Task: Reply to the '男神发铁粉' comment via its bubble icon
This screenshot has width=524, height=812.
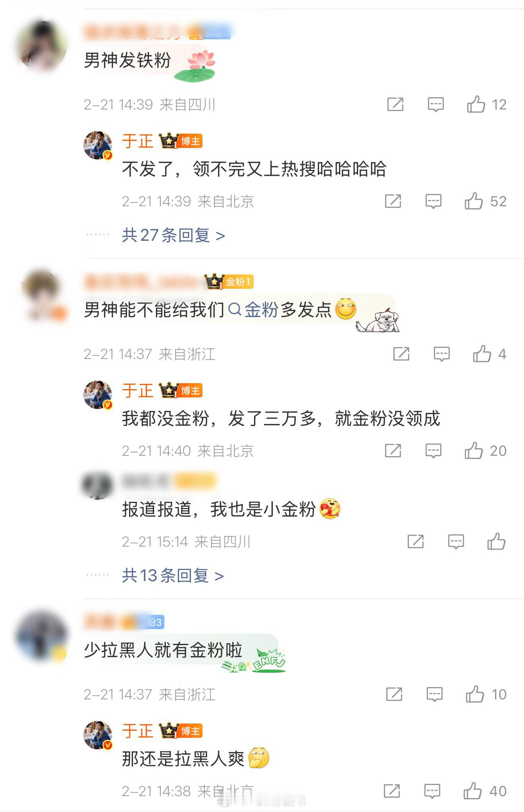Action: click(x=435, y=105)
